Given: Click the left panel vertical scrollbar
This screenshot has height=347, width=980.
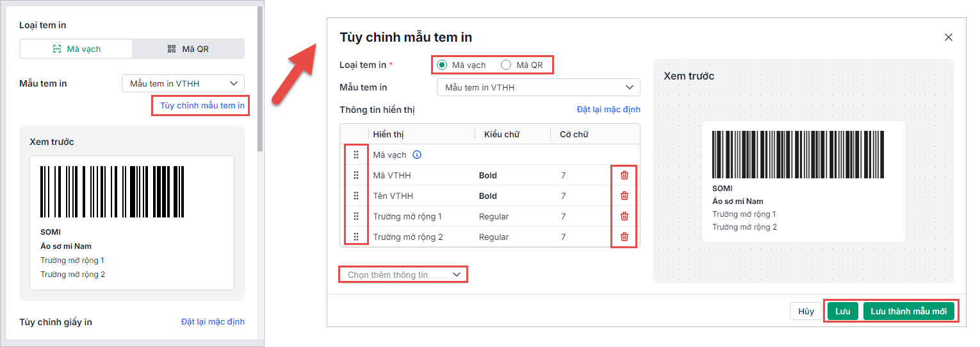Looking at the screenshot, I should pyautogui.click(x=260, y=77).
